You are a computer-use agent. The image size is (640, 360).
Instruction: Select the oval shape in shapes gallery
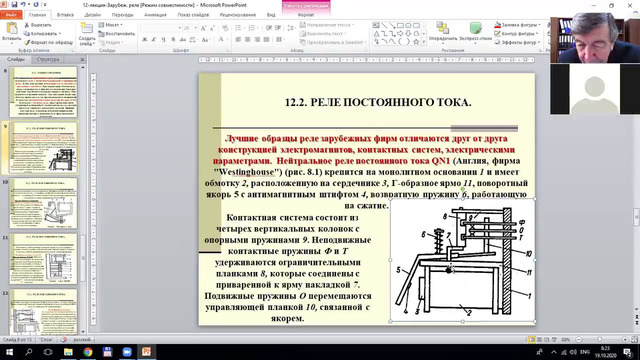coord(408,25)
